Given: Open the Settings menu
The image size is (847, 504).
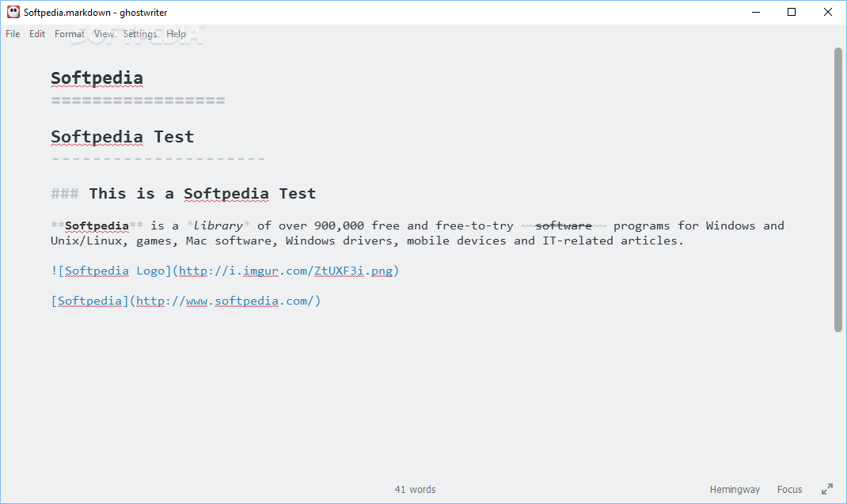Looking at the screenshot, I should click(x=140, y=34).
